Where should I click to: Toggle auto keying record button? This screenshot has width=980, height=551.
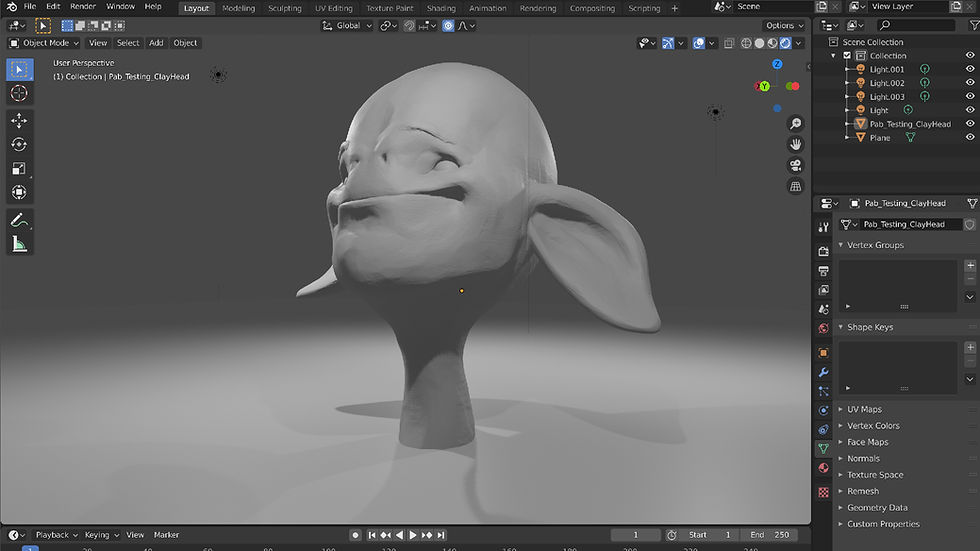356,535
